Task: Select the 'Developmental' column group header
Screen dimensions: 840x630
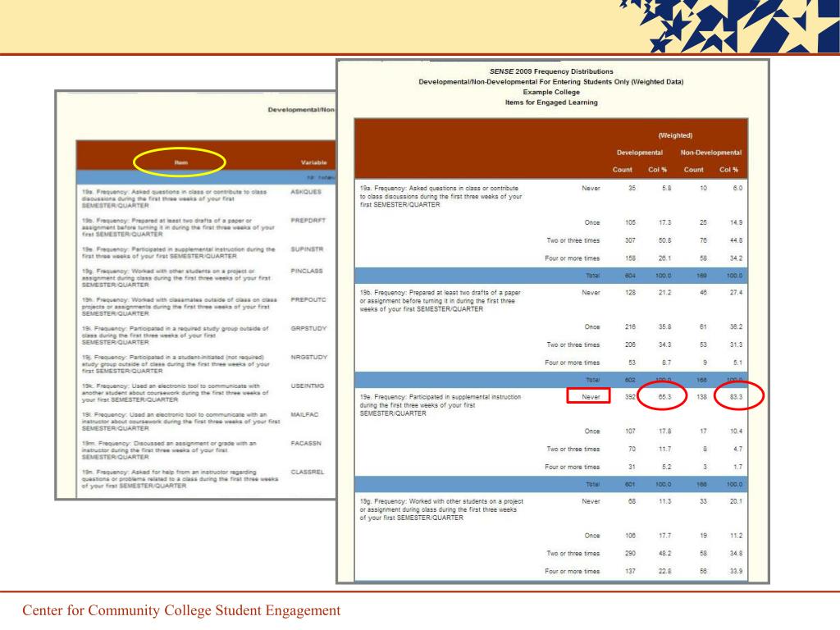Action: pos(640,153)
